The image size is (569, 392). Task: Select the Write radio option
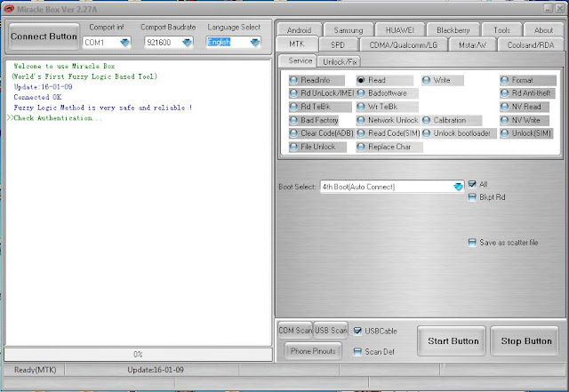tap(443, 80)
